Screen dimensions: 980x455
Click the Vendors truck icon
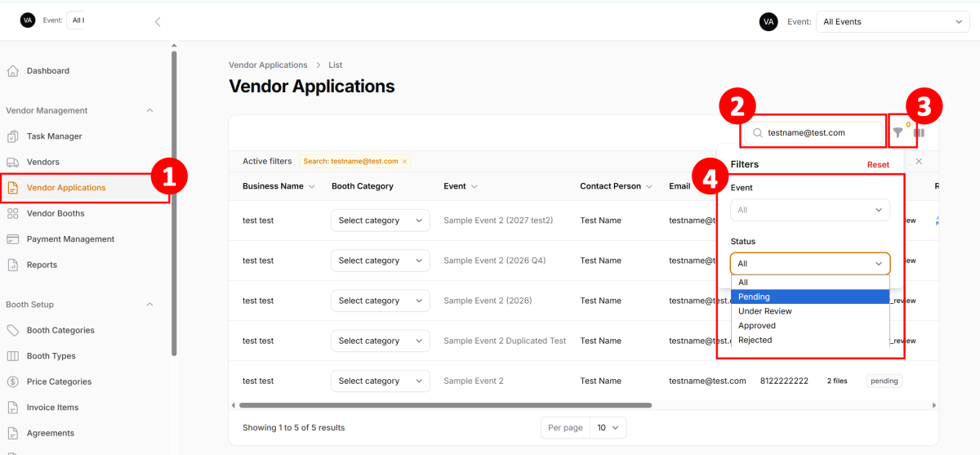pos(12,162)
